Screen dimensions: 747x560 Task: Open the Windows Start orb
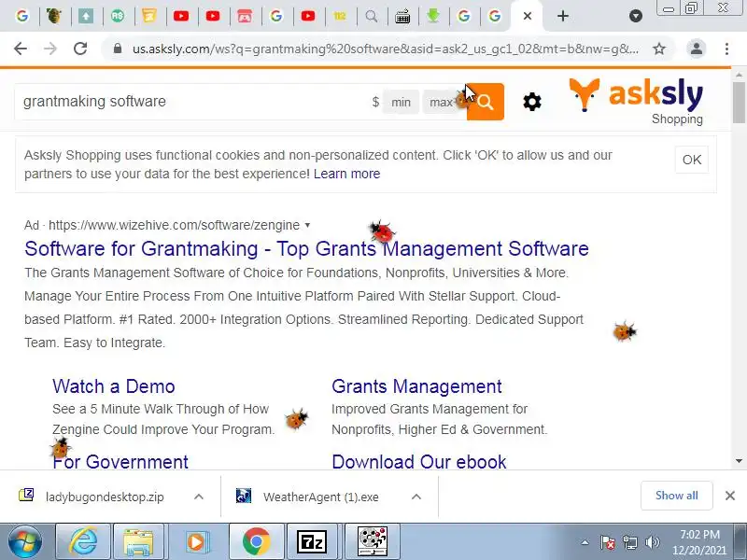point(25,542)
